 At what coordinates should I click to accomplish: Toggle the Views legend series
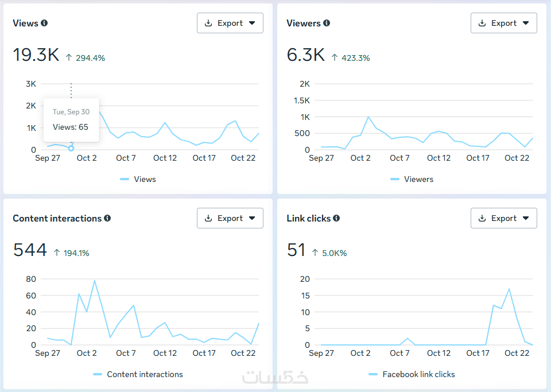(138, 179)
